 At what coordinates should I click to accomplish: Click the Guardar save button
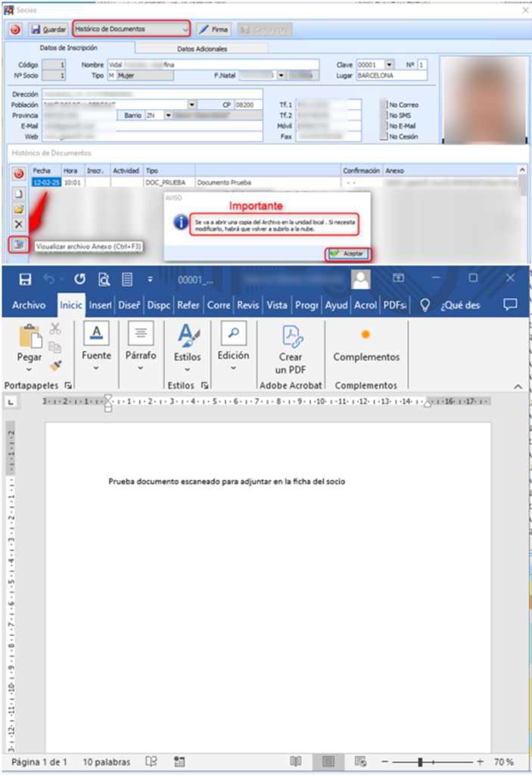point(48,30)
